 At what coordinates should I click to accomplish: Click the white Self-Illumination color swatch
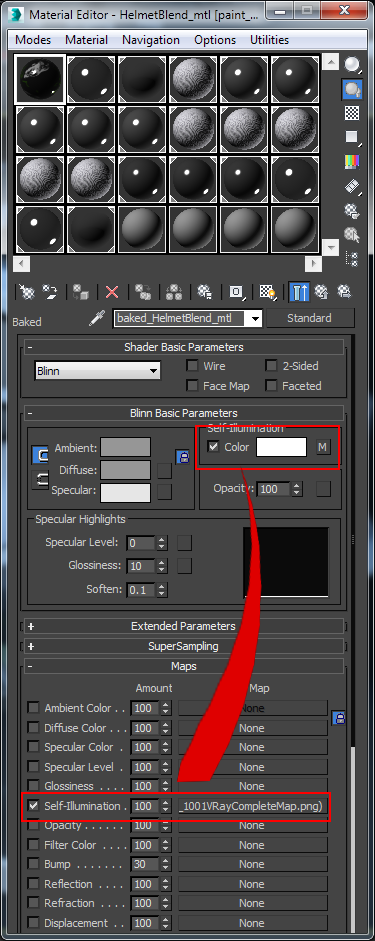click(x=281, y=447)
